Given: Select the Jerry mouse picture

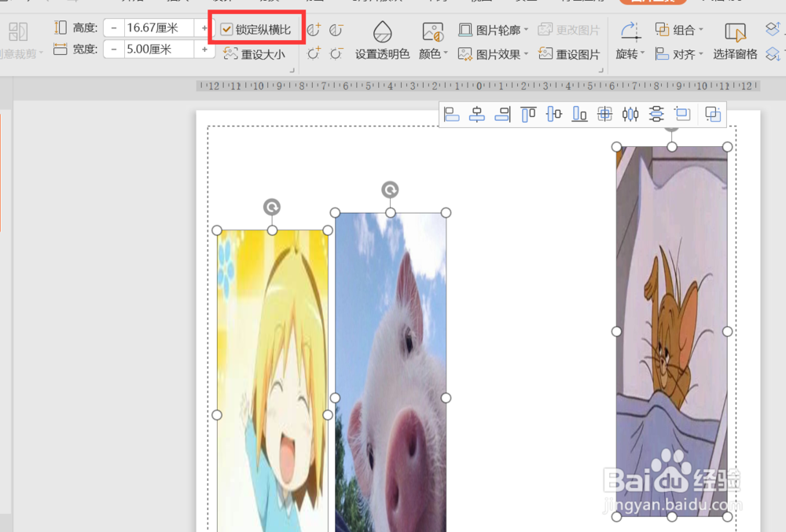Looking at the screenshot, I should click(x=672, y=332).
